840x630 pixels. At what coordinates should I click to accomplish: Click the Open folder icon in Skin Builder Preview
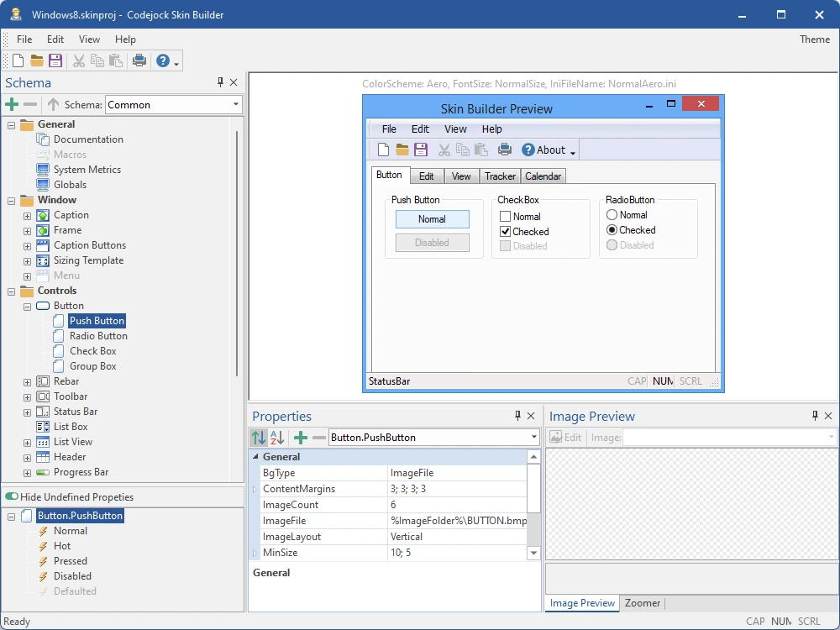pyautogui.click(x=402, y=150)
